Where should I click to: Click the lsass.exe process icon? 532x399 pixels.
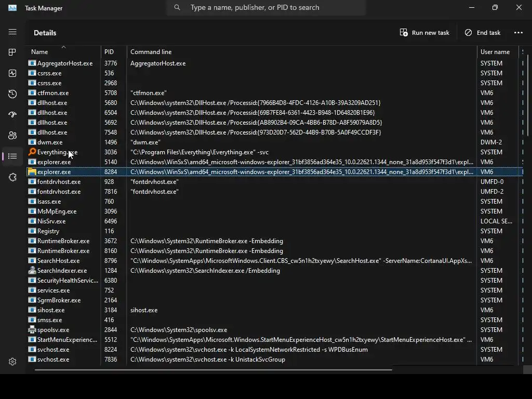(32, 201)
